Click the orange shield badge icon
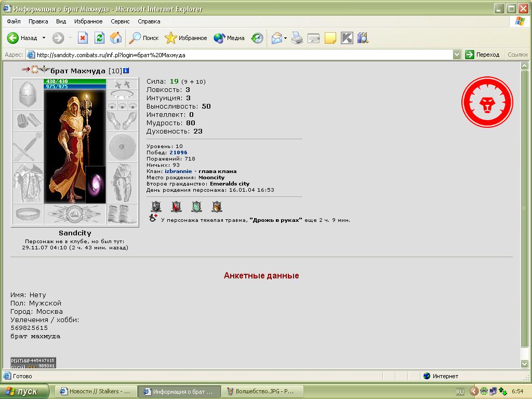Screen dimensions: 532x399 [x=217, y=206]
